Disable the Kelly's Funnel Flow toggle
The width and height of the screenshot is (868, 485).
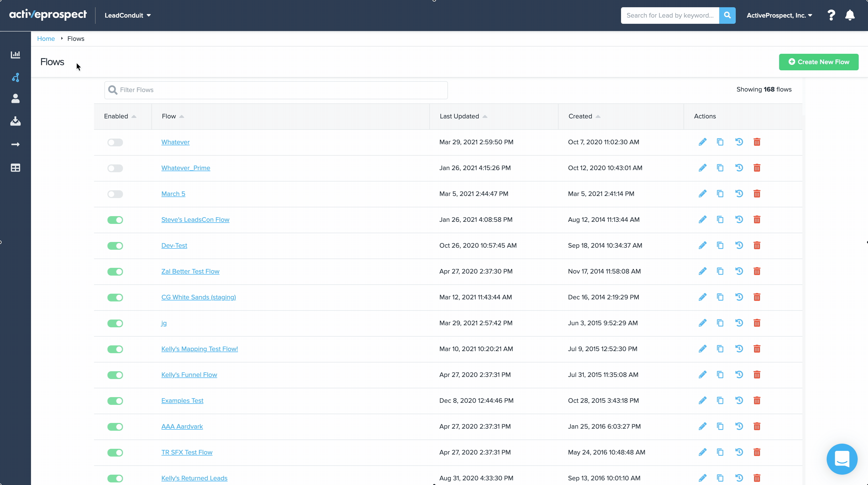tap(115, 375)
